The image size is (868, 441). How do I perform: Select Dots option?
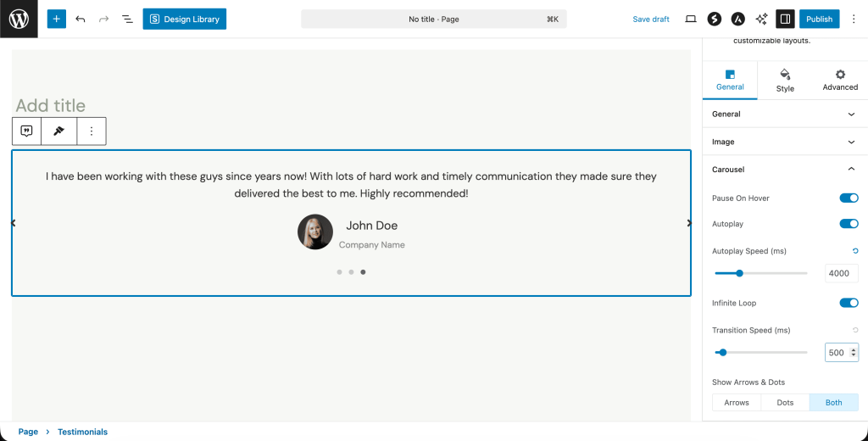point(785,403)
